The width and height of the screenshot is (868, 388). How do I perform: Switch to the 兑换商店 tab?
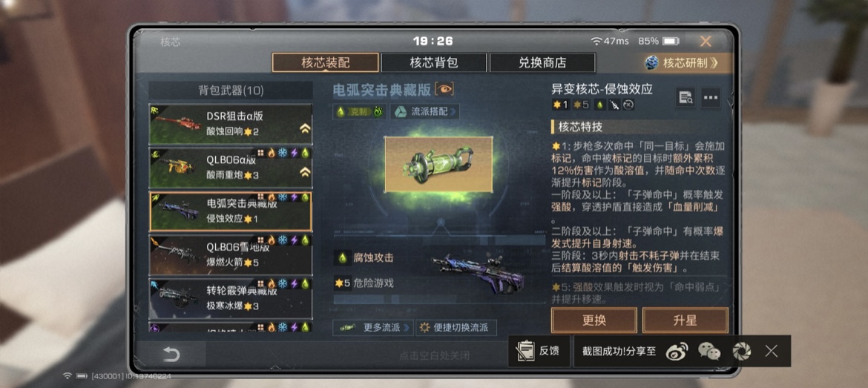(542, 62)
